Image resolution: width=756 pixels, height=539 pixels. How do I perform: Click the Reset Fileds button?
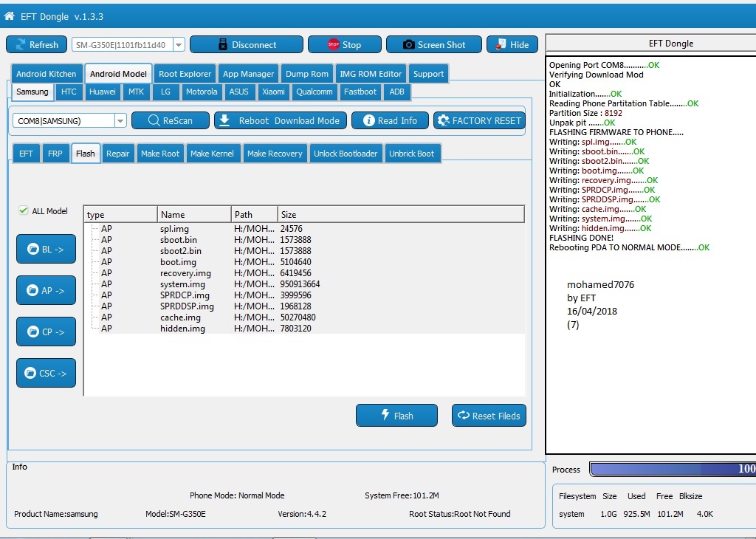(489, 416)
